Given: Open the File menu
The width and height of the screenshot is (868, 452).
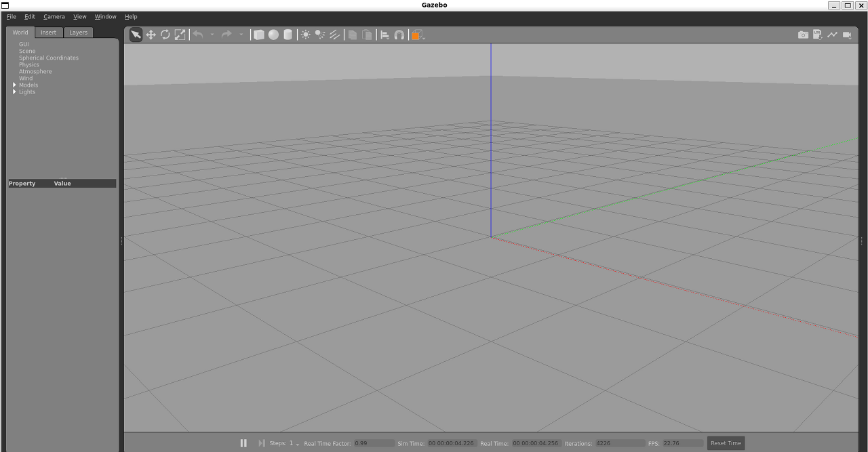Looking at the screenshot, I should click(x=12, y=16).
